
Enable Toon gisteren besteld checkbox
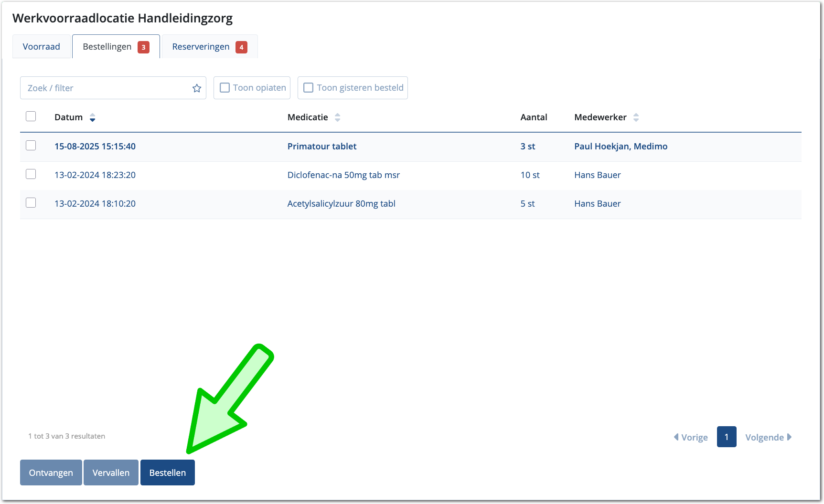(309, 88)
